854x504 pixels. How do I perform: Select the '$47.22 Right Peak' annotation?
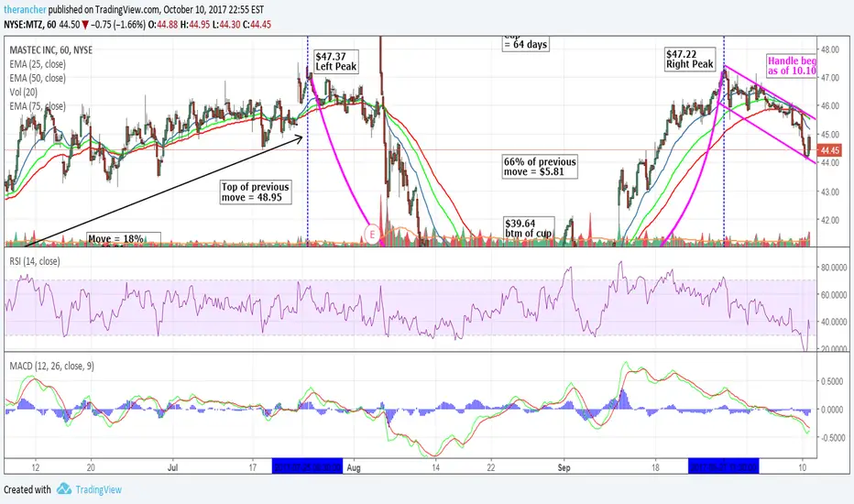coord(689,60)
